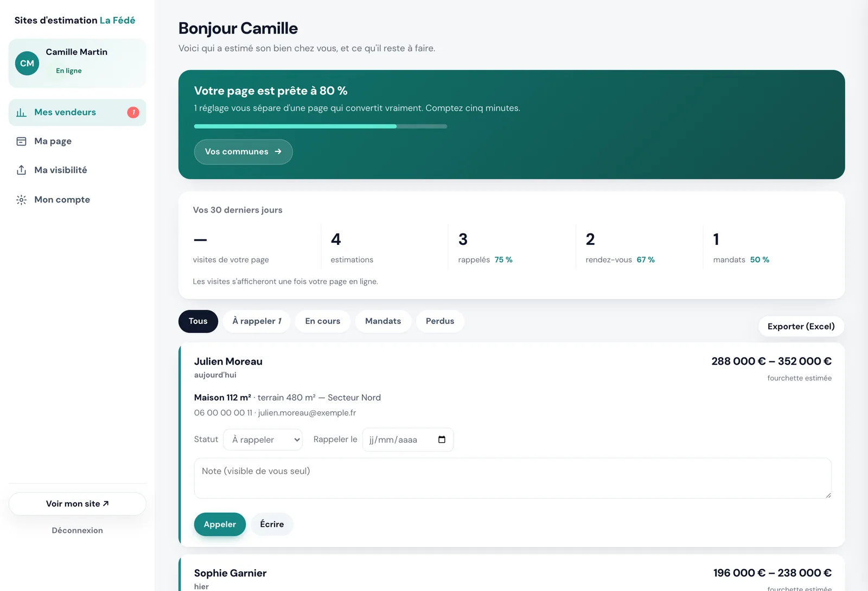Go to Ma visibilité in sidebar
The width and height of the screenshot is (868, 591).
pos(77,170)
